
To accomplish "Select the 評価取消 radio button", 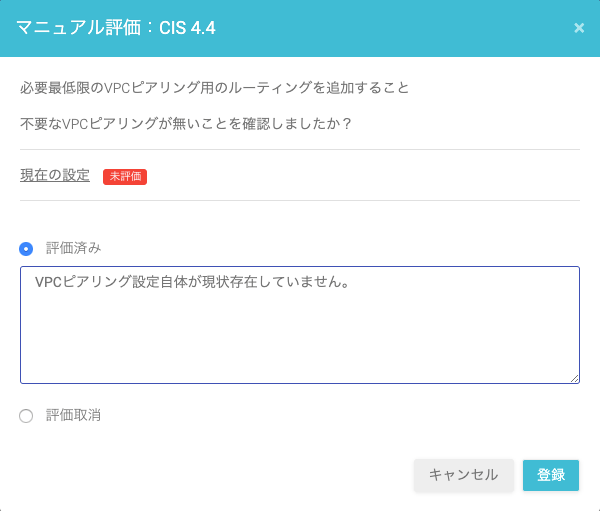I will pos(26,416).
